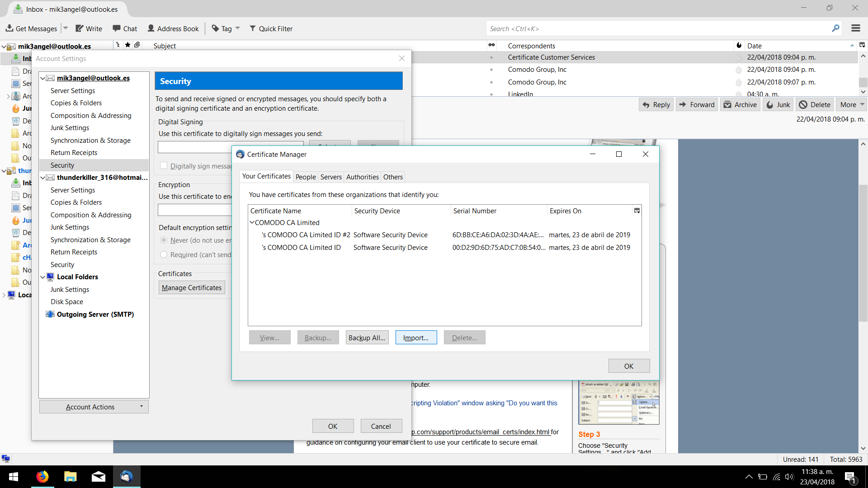This screenshot has width=868, height=488.
Task: Click the Get Messages download icon
Action: point(9,28)
